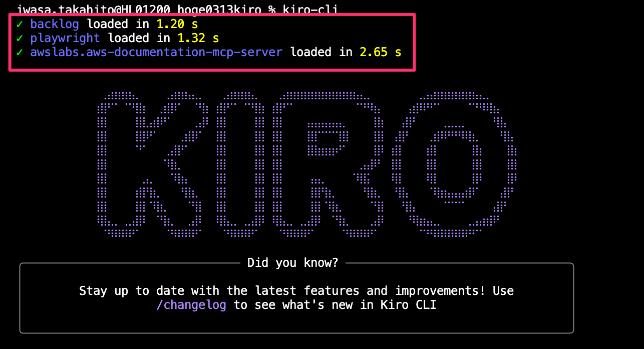This screenshot has height=349, width=644.
Task: Click the "/changelog" command text
Action: tap(191, 305)
